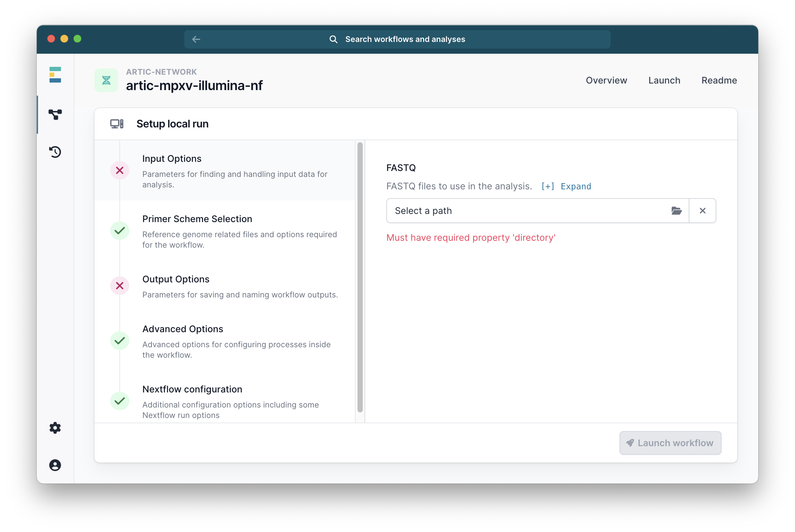
Task: Open the user account profile icon
Action: click(55, 465)
